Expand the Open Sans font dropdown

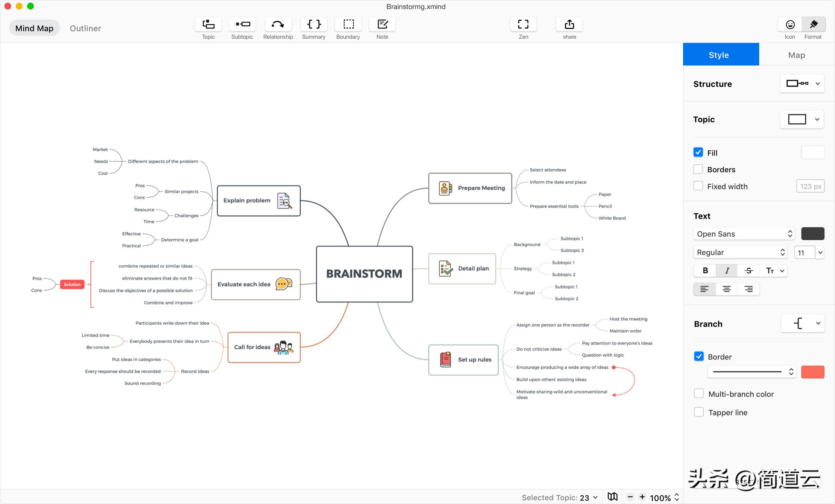pos(744,234)
